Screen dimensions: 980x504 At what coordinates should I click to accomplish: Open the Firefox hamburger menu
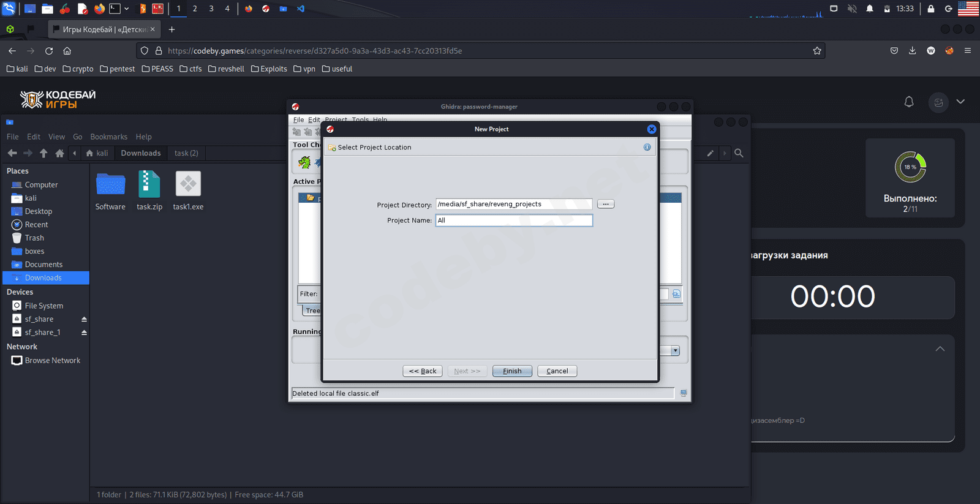(968, 51)
